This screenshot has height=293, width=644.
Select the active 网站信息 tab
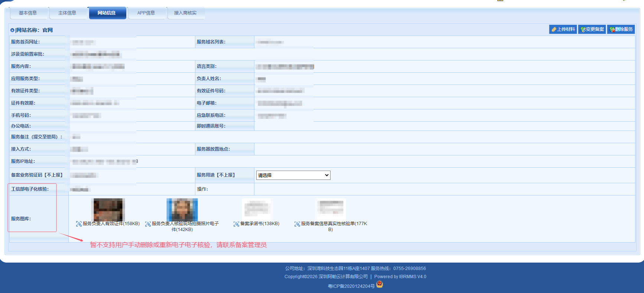107,13
